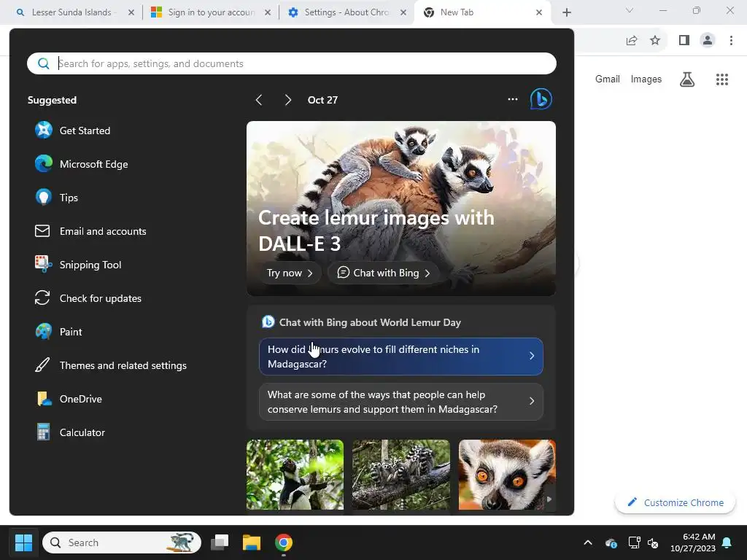Click the Windows Start button
Image resolution: width=747 pixels, height=560 pixels.
click(23, 542)
